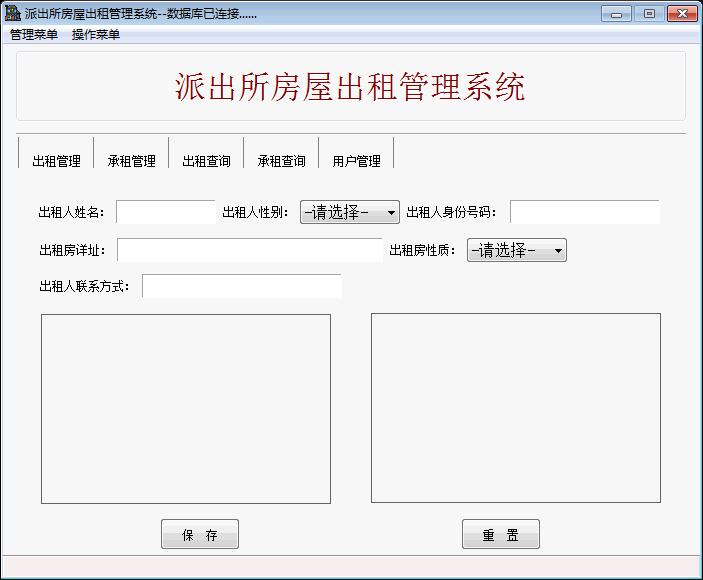
Task: Minimize the window
Action: (x=616, y=14)
